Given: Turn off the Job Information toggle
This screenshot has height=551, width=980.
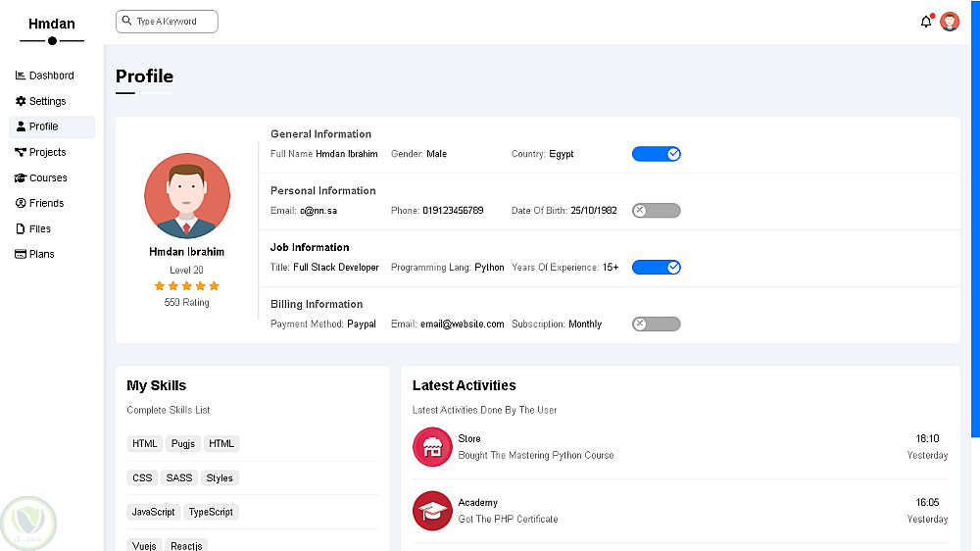Looking at the screenshot, I should (x=656, y=268).
